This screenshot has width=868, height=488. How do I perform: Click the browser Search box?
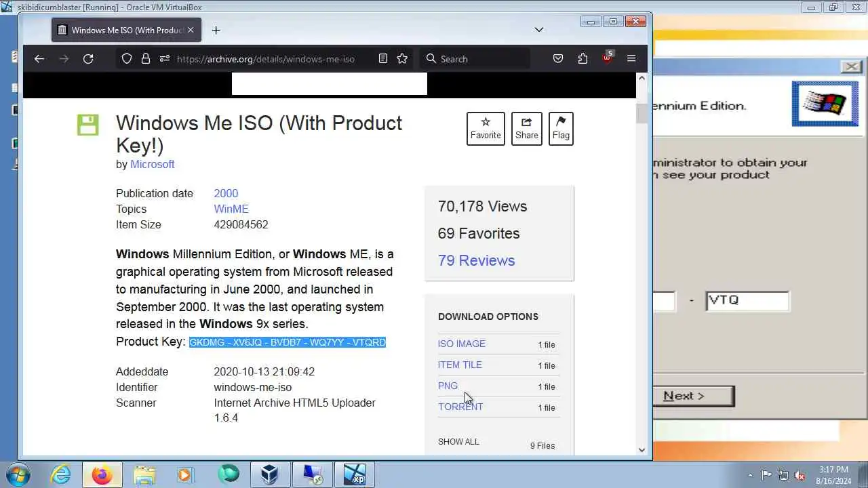pos(475,59)
